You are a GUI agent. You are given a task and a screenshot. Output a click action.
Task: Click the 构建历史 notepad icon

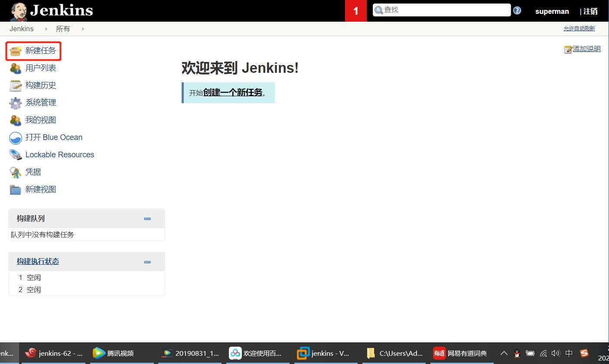[15, 86]
